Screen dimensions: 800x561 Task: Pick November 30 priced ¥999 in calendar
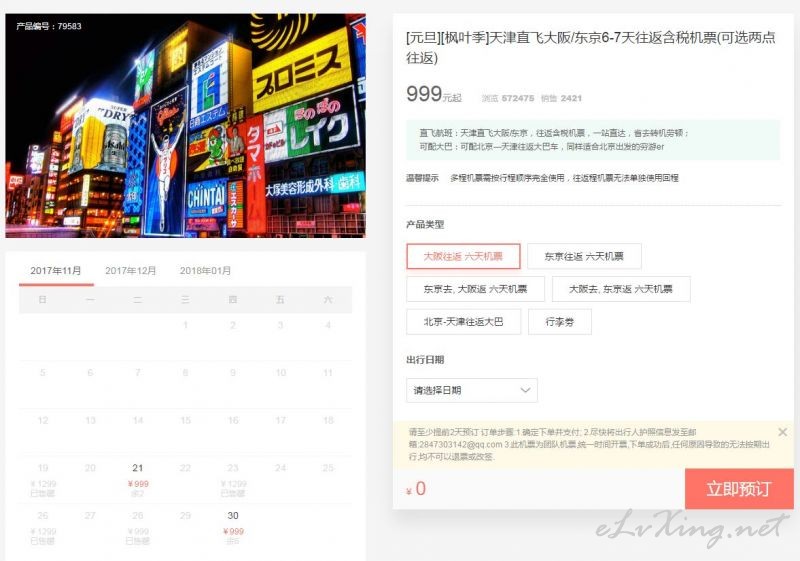233,527
